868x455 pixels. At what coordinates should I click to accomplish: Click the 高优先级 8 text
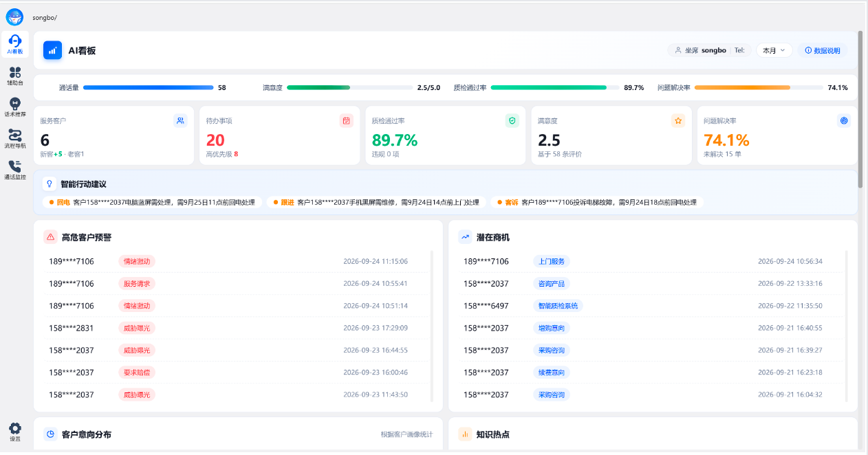tap(222, 154)
